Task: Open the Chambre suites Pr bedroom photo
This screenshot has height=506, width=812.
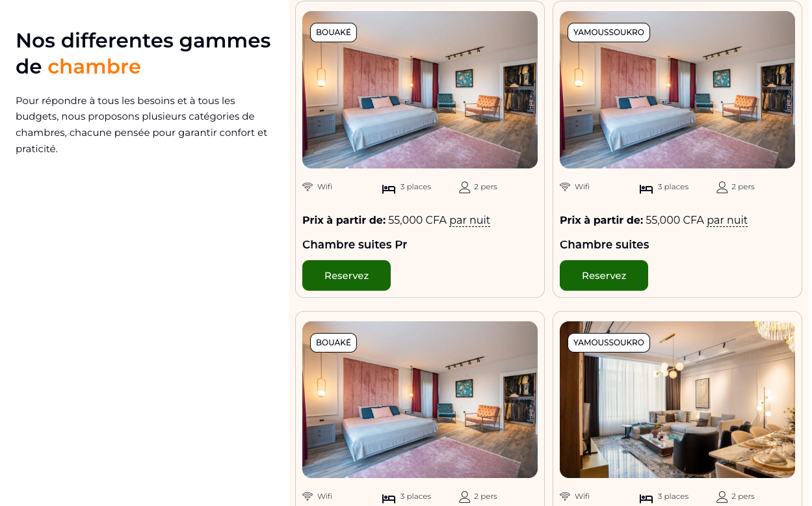Action: [x=420, y=90]
